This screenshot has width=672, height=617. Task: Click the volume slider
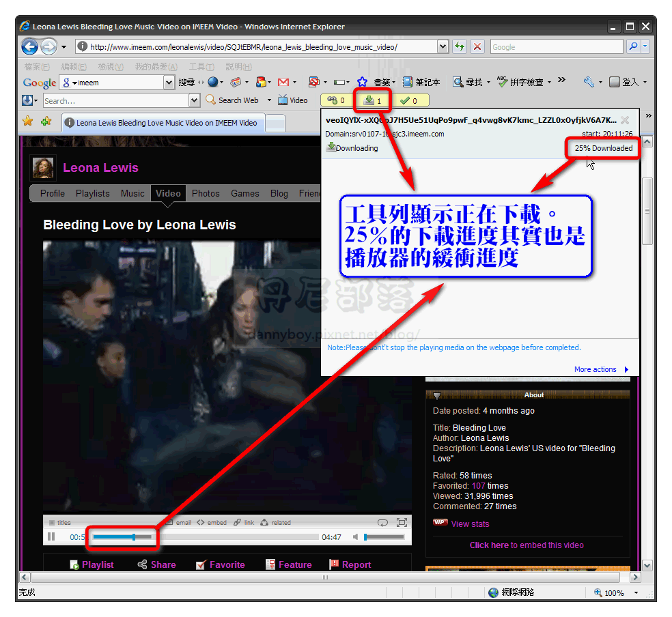click(x=384, y=536)
